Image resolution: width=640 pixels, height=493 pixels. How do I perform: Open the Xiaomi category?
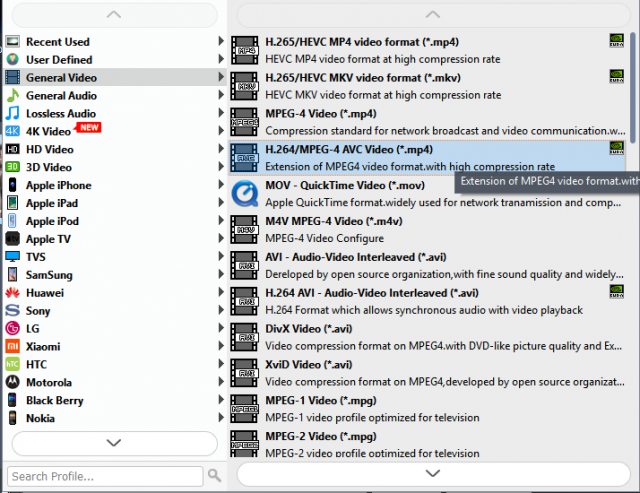point(115,346)
